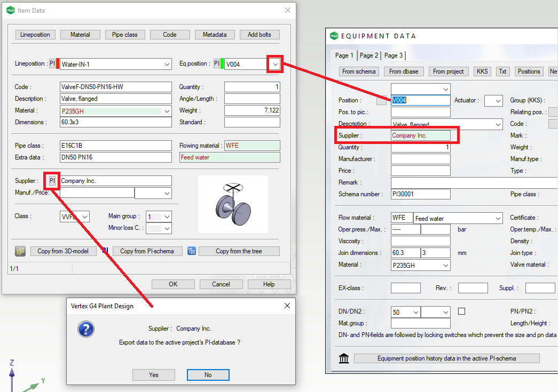Viewport: 558px width, 392px height.
Task: Click Copy from 3D-model button
Action: [x=63, y=251]
